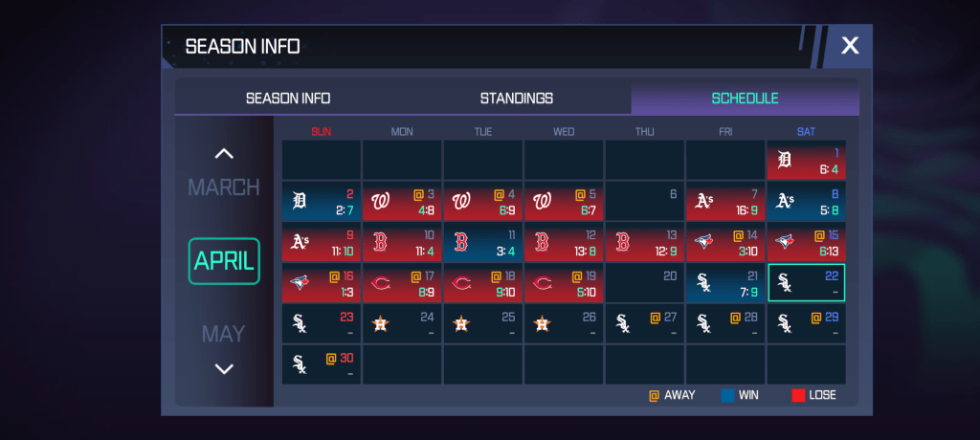Click the blue WIN legend swatch

tap(727, 395)
